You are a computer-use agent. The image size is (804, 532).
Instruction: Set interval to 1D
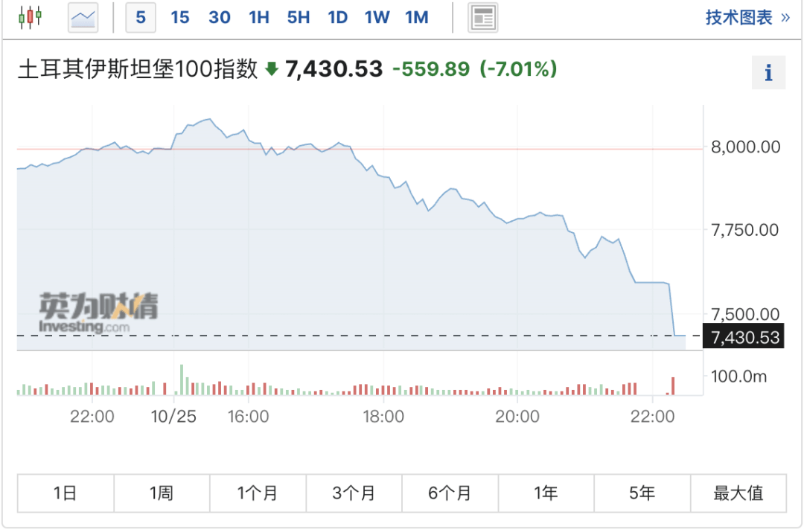coord(338,17)
